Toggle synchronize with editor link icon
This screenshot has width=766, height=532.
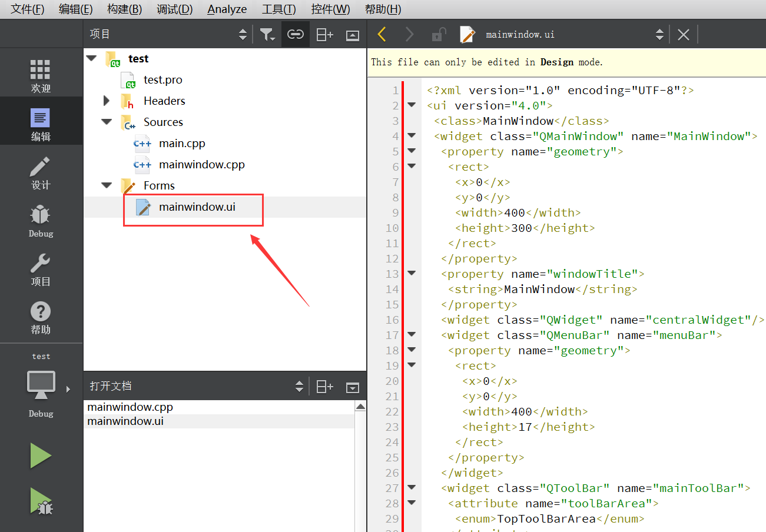click(x=296, y=35)
